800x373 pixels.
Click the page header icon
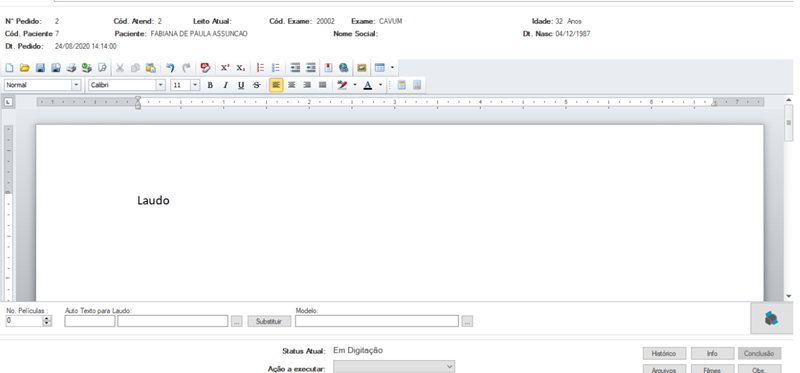coord(402,85)
